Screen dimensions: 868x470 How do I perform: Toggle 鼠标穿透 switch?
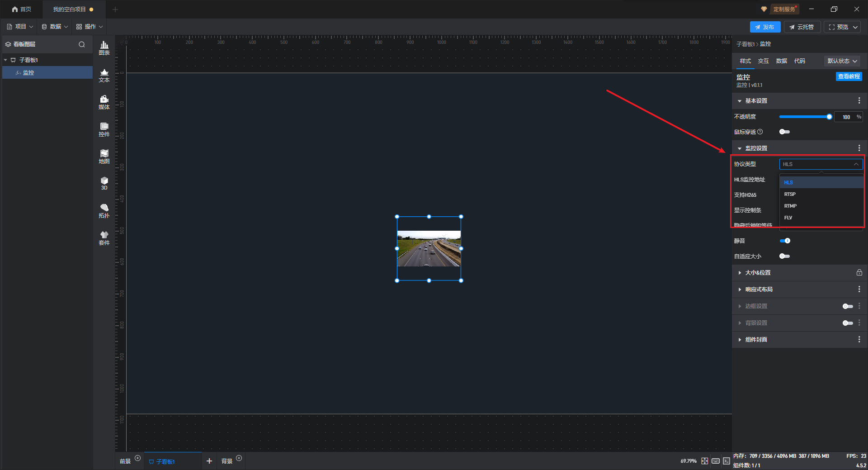click(x=784, y=132)
